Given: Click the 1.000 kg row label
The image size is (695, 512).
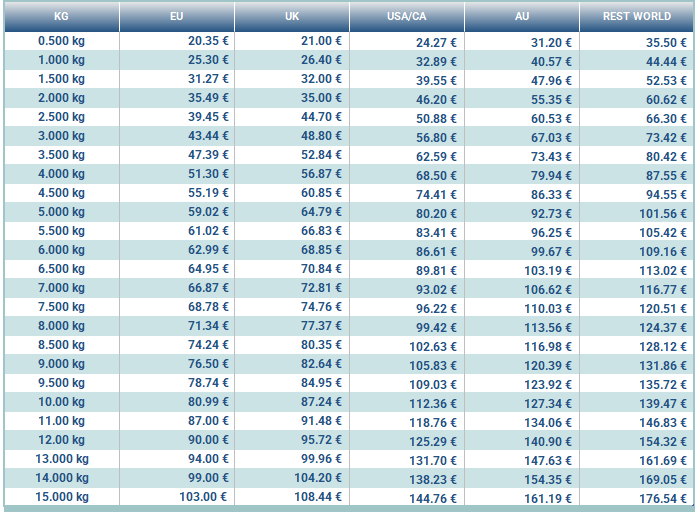Looking at the screenshot, I should pos(62,60).
